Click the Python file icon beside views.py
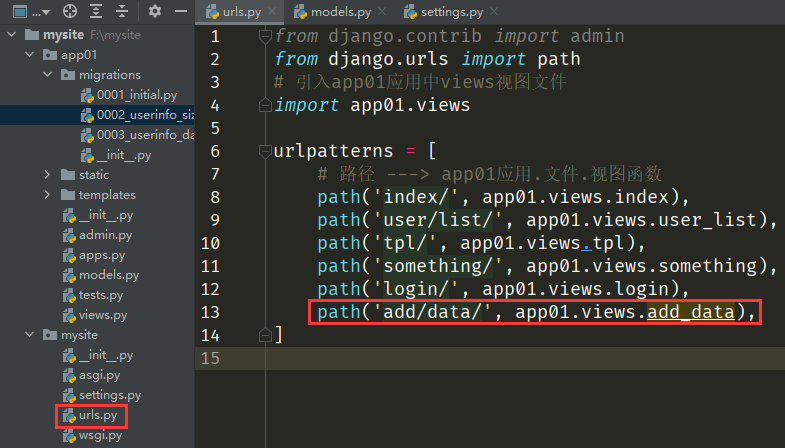This screenshot has width=785, height=448. pos(69,315)
